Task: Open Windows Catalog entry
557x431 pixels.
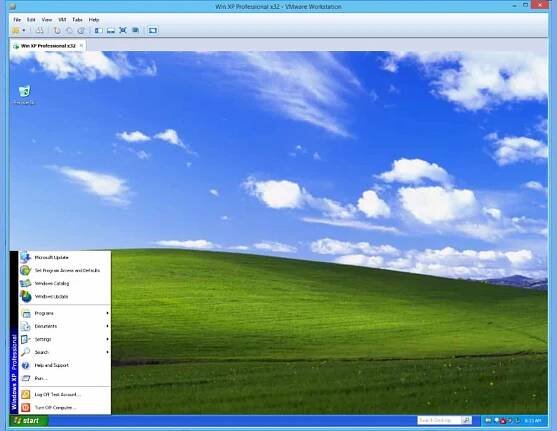Action: point(65,283)
